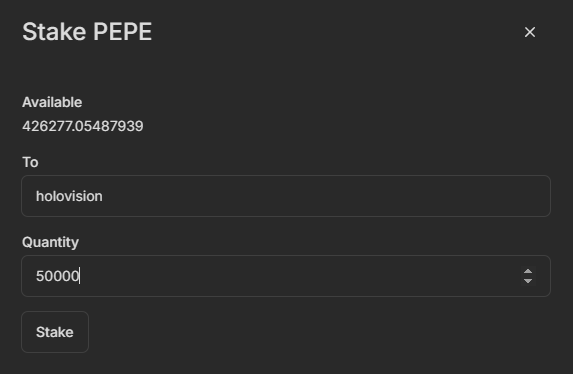Click the holovision text in the To field
Screen dimensions: 573x374
pos(69,196)
